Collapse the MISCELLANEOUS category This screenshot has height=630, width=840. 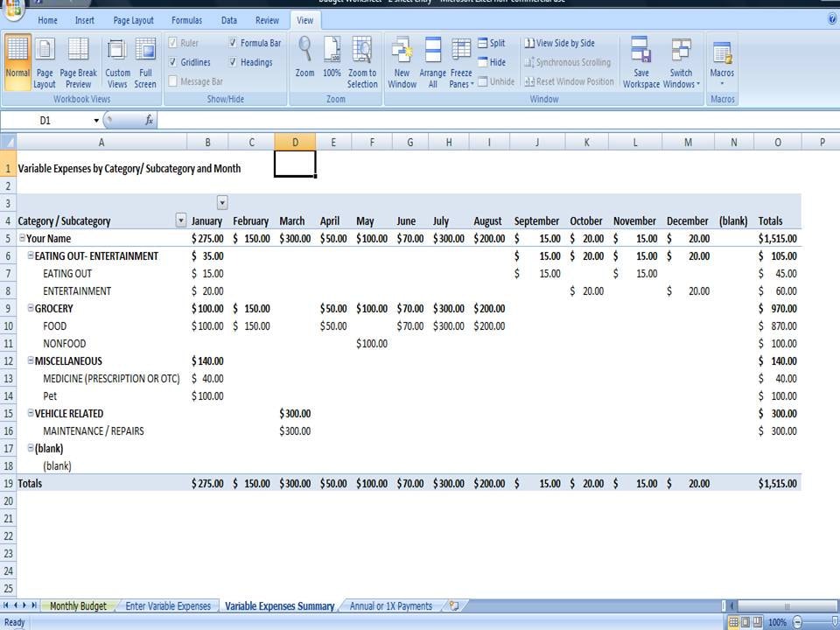(29, 360)
